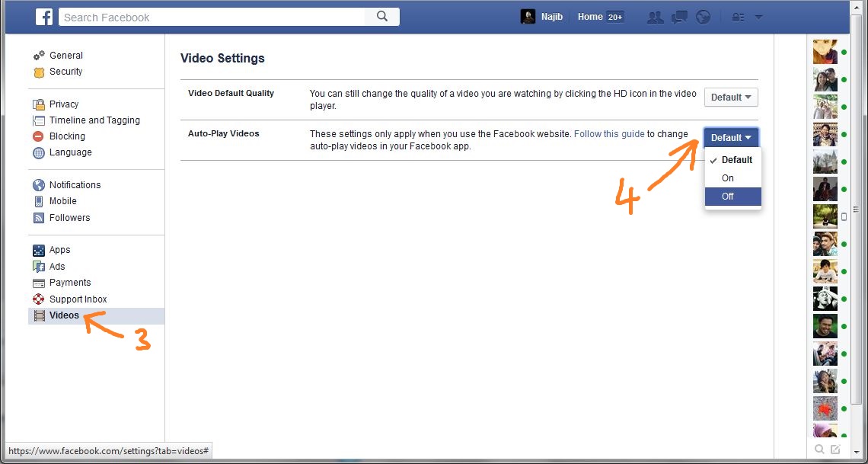Click the chat sidebar search icon

(819, 449)
